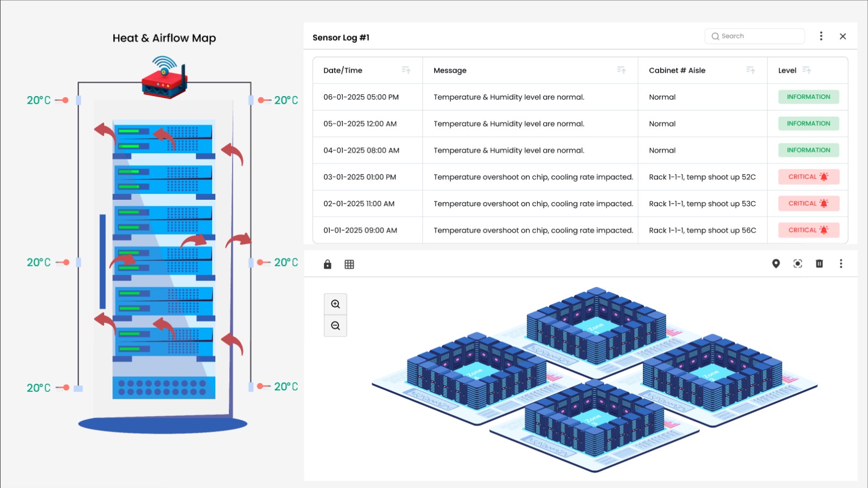Click the trash delete icon
This screenshot has width=868, height=488.
[819, 264]
